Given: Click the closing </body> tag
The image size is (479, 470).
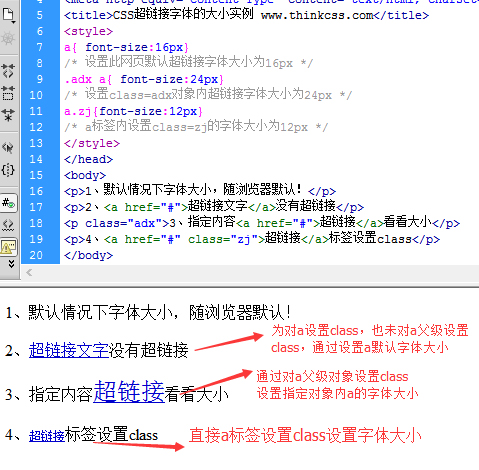Looking at the screenshot, I should coord(88,255).
